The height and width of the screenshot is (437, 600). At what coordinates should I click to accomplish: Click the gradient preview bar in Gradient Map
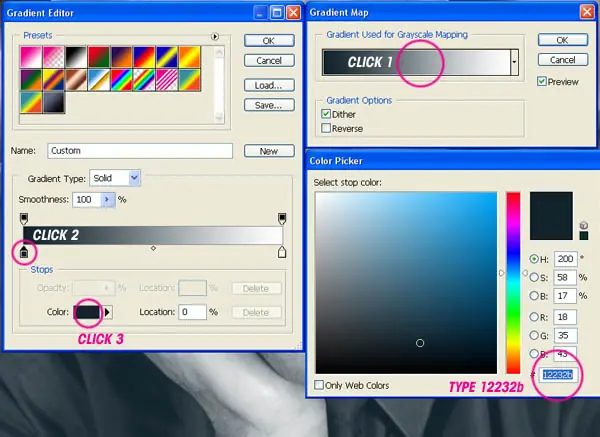click(x=417, y=62)
